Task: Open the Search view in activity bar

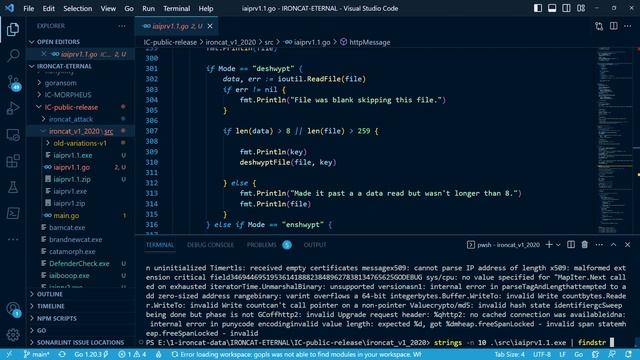Action: 13,55
